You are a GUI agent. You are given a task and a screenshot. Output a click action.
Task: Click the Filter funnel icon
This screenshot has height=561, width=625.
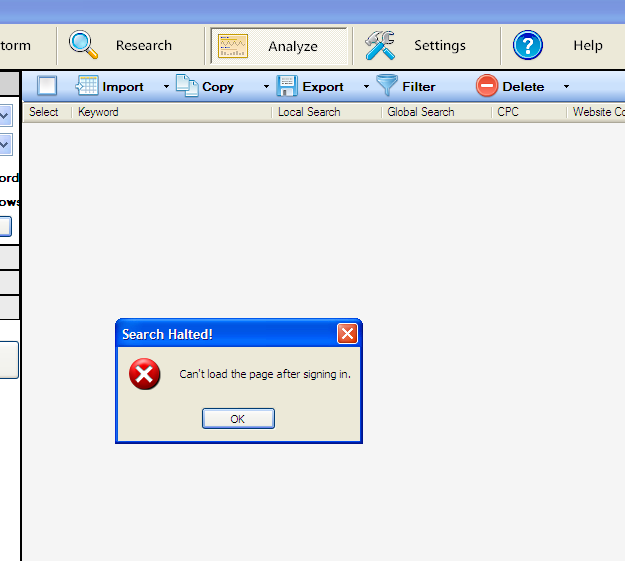387,86
